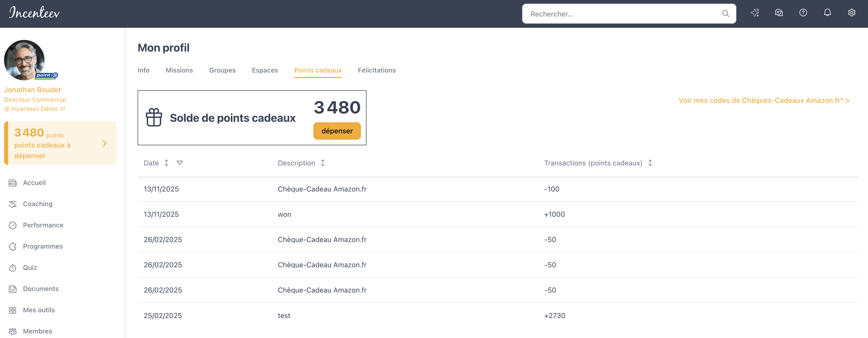Sort the table by Description

point(322,163)
